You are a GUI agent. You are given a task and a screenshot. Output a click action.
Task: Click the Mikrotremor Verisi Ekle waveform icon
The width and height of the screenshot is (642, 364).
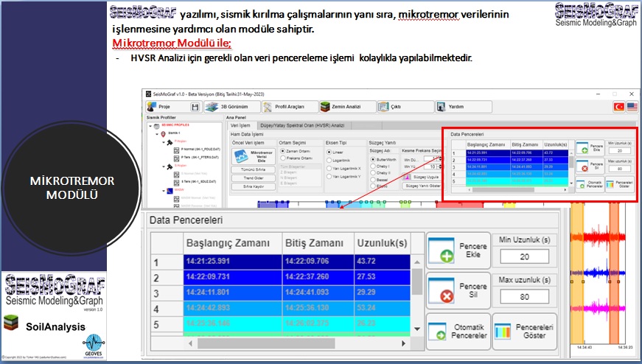[241, 156]
